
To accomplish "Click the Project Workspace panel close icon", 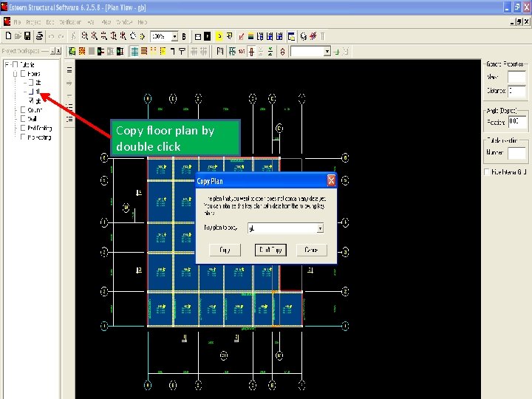I will click(58, 51).
